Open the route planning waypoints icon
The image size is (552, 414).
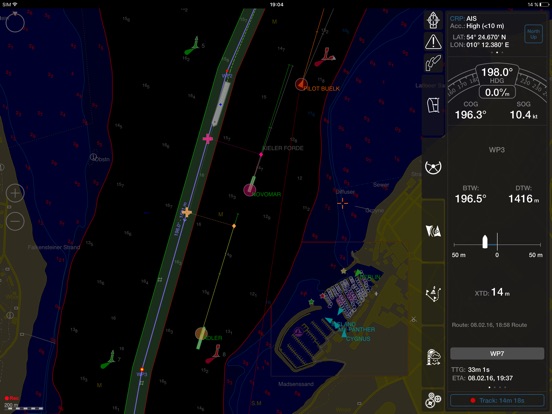point(433,294)
